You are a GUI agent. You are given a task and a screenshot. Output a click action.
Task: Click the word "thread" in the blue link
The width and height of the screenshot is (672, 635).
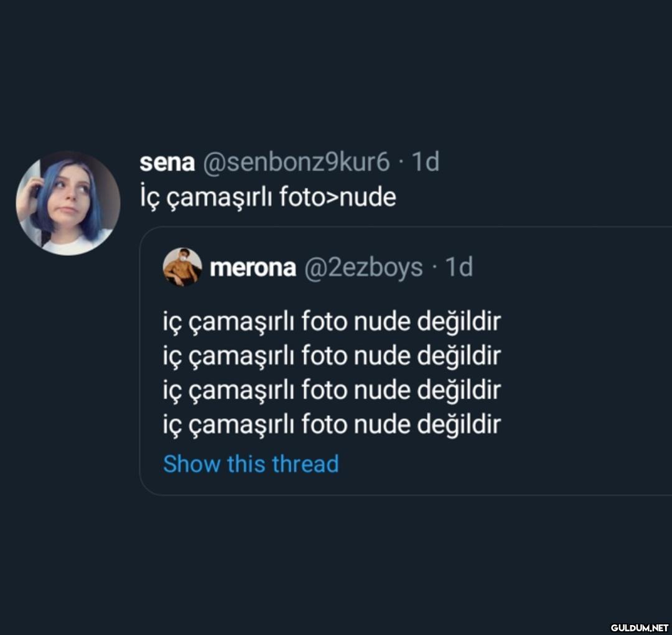(306, 464)
